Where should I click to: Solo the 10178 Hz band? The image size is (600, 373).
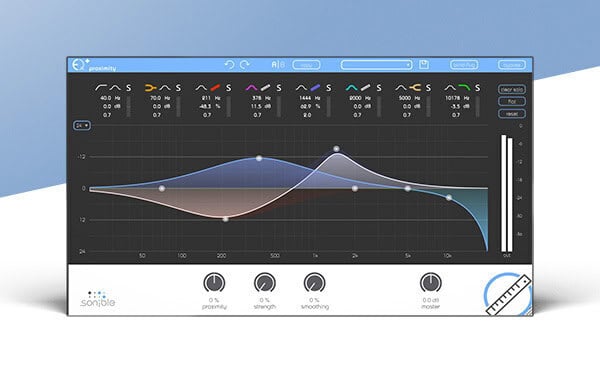(x=478, y=88)
